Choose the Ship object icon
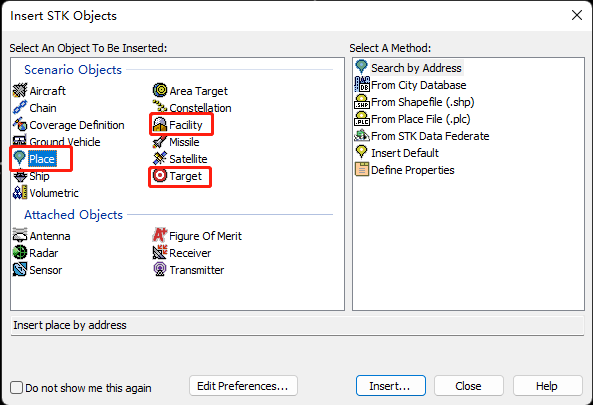This screenshot has height=405, width=593. 20,176
